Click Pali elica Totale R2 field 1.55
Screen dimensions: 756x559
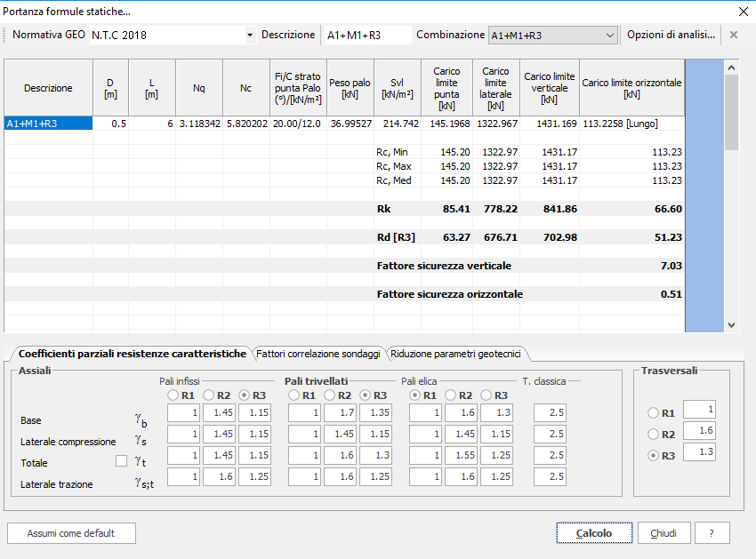pos(461,455)
